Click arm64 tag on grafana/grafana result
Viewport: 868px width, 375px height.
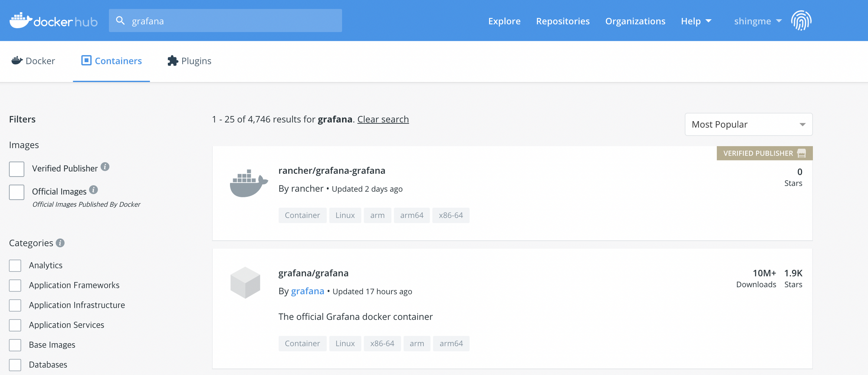pyautogui.click(x=451, y=343)
